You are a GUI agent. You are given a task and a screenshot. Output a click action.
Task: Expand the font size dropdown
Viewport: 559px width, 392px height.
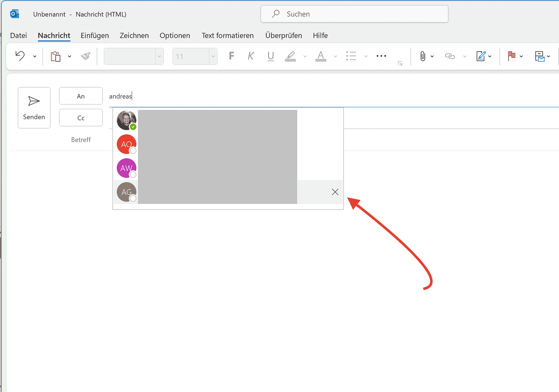[x=213, y=56]
